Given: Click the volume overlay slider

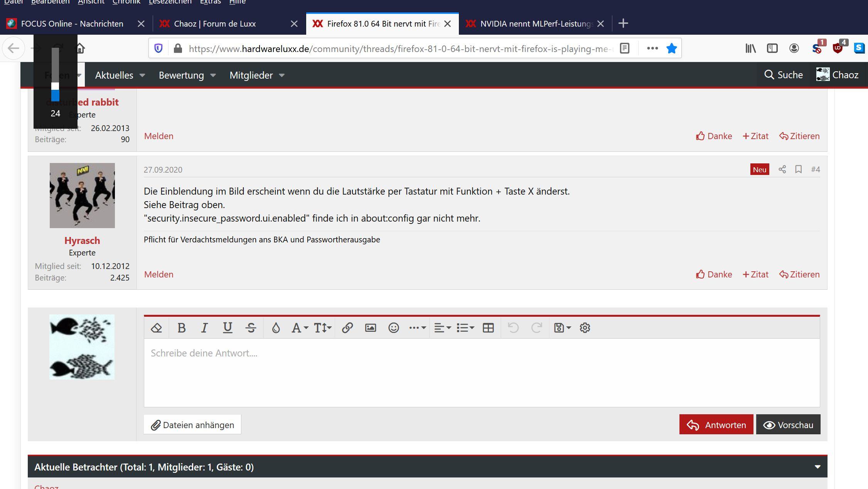Looking at the screenshot, I should (55, 74).
